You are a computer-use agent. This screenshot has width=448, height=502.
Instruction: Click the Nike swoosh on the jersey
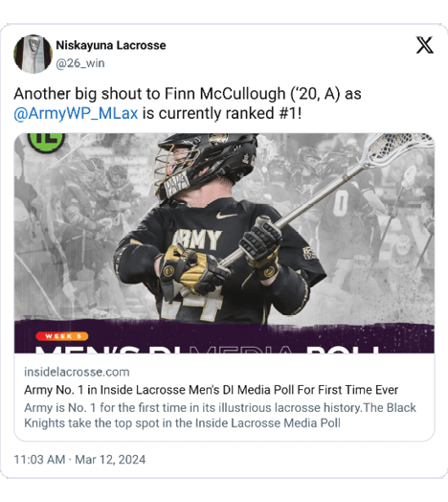pos(227,216)
